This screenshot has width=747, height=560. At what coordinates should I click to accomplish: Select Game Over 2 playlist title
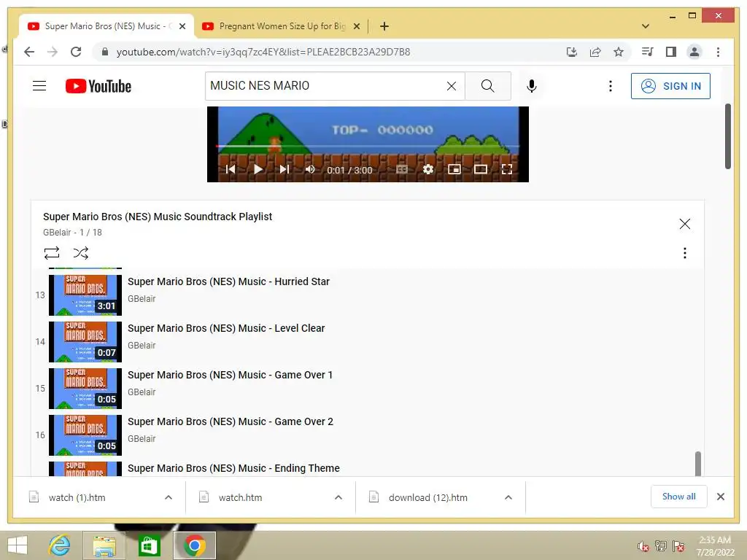click(x=231, y=421)
